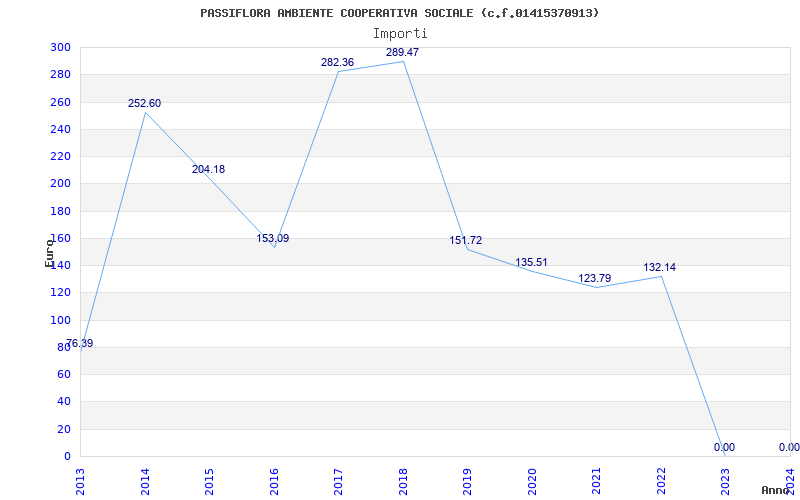Click the 140 y-axis tick label

tap(60, 265)
